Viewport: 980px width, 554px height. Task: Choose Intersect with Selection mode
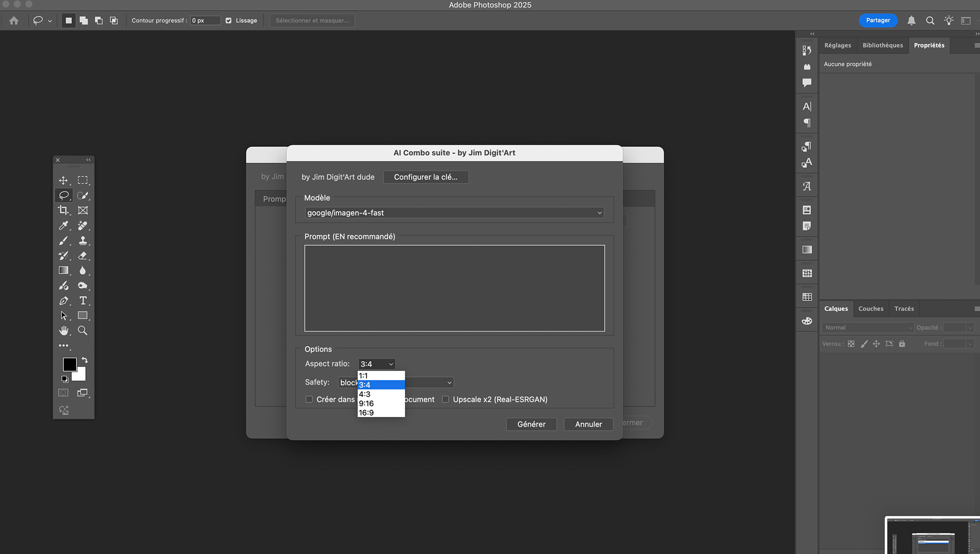pos(114,20)
